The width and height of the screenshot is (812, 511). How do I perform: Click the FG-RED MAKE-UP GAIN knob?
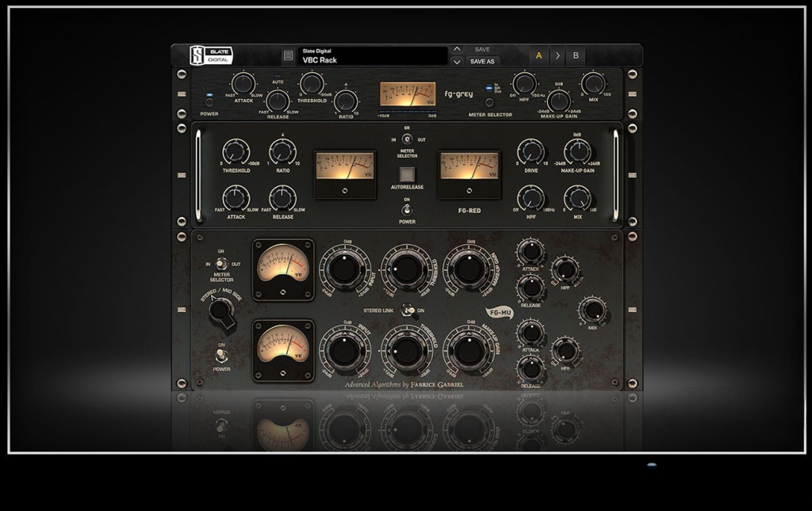tap(577, 152)
